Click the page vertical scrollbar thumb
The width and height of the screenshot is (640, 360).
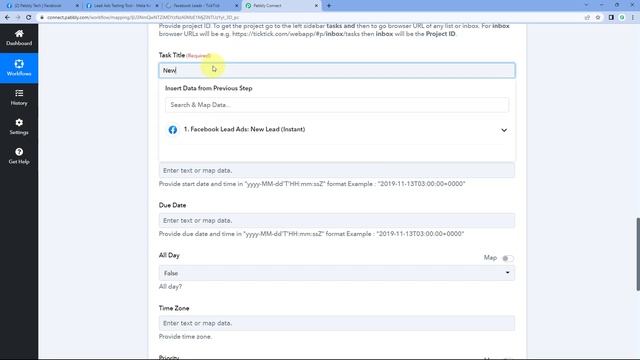pos(638,254)
